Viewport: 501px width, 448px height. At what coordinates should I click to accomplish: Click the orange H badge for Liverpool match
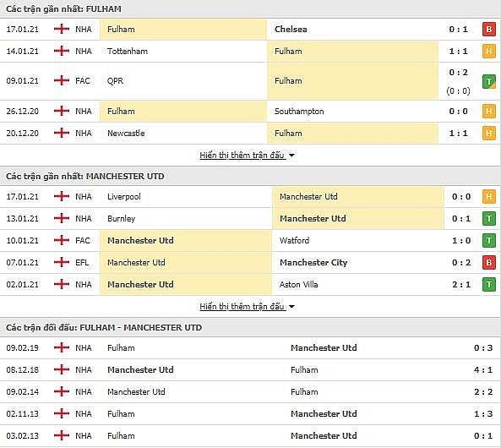click(x=489, y=196)
